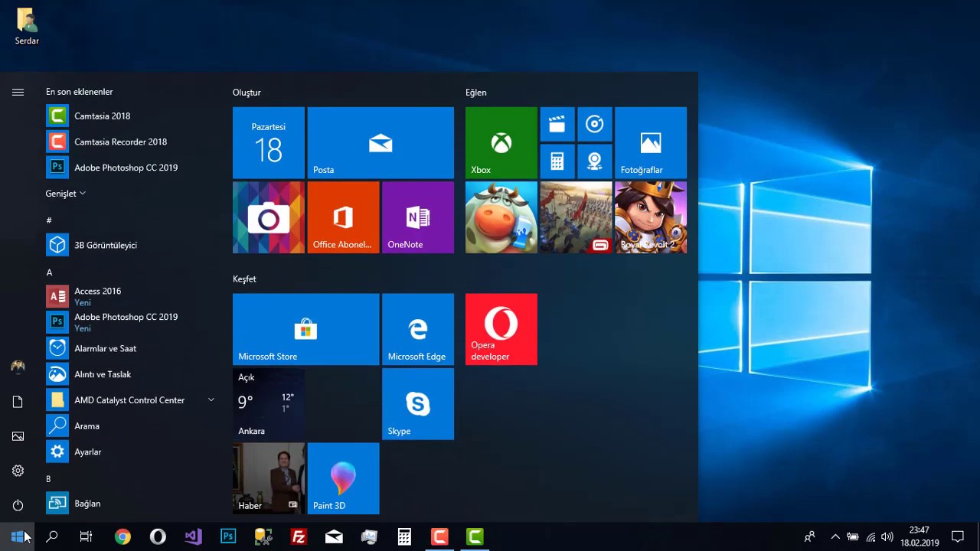Click the Oluştur group heading
The image size is (980, 551).
click(247, 93)
